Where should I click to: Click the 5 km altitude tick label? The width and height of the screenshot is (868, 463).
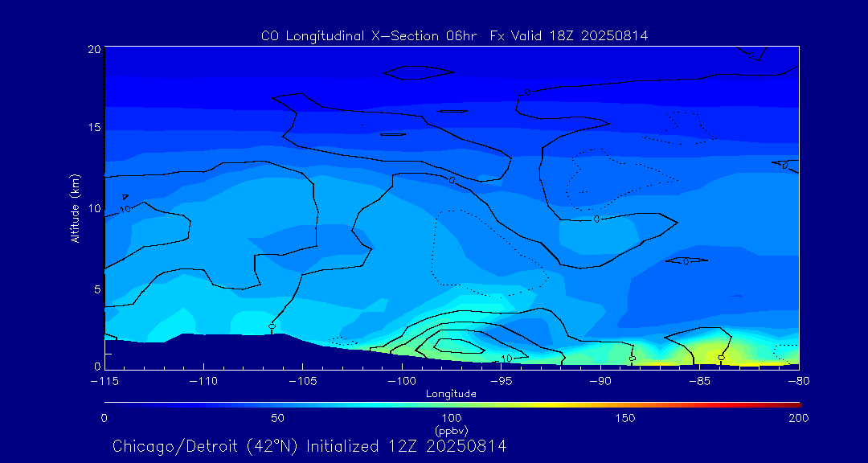pos(96,289)
